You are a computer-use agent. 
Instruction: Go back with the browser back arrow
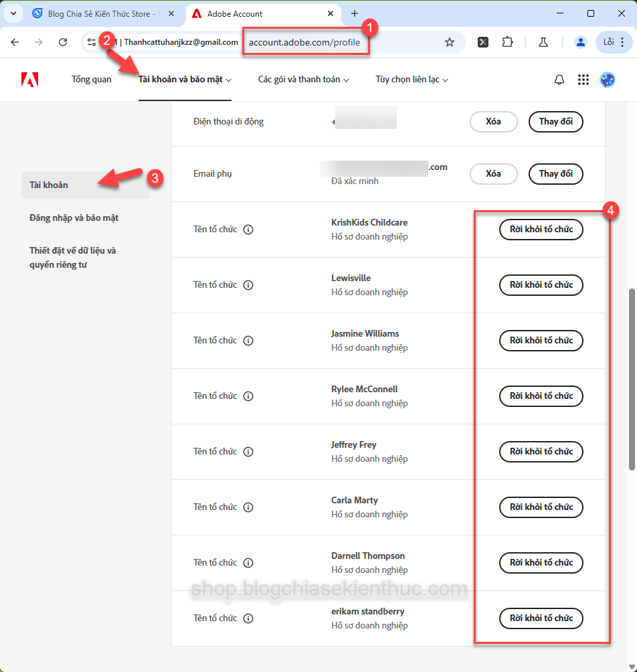15,42
